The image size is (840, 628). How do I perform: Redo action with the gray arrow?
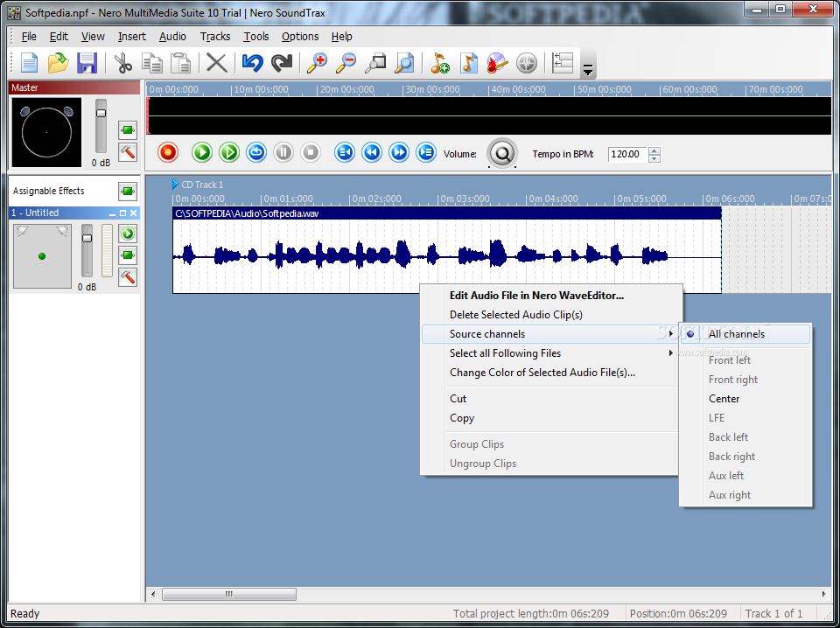click(x=281, y=63)
